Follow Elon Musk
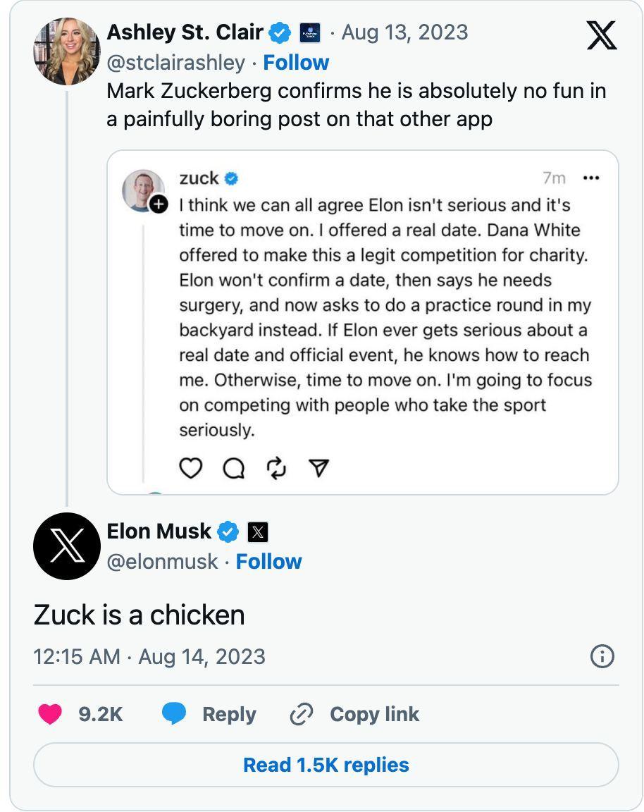The image size is (644, 812). 268,562
